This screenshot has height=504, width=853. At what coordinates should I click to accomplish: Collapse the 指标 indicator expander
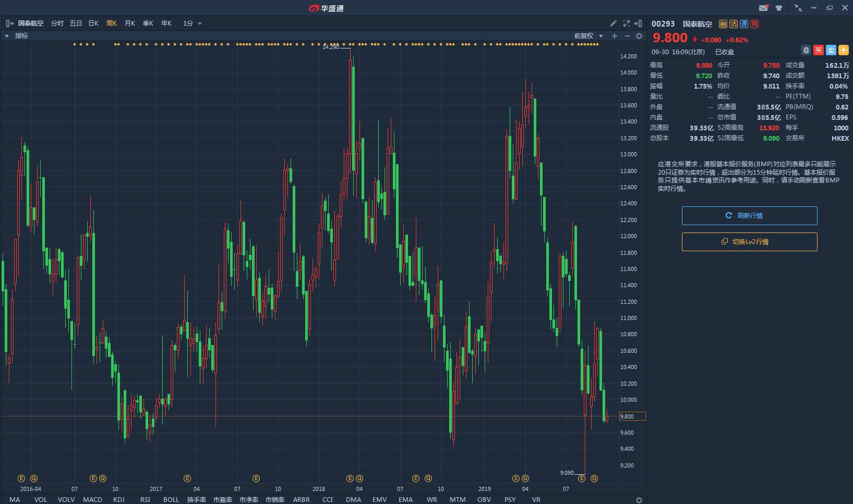tap(7, 36)
